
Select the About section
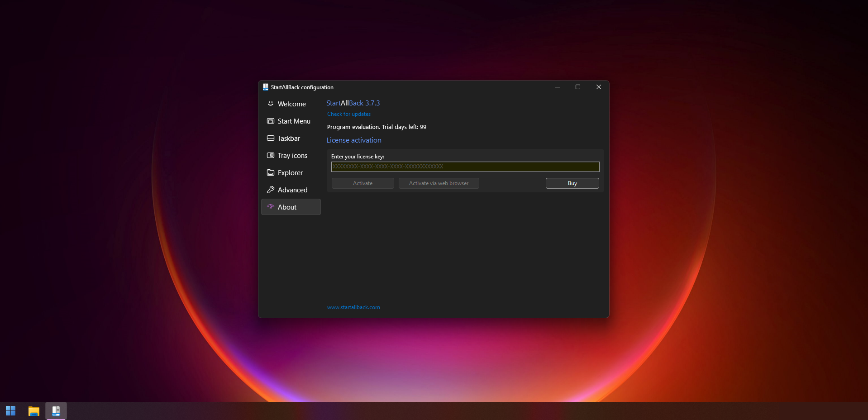click(291, 207)
